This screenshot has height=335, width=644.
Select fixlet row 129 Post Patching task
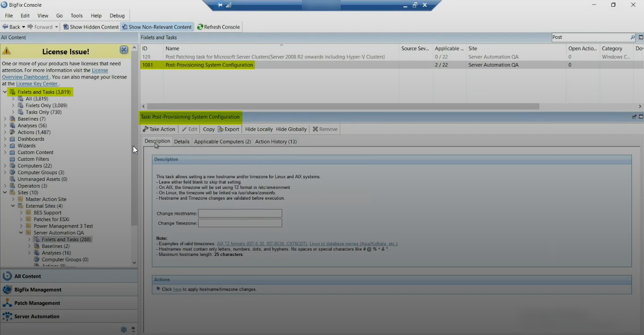392,57
